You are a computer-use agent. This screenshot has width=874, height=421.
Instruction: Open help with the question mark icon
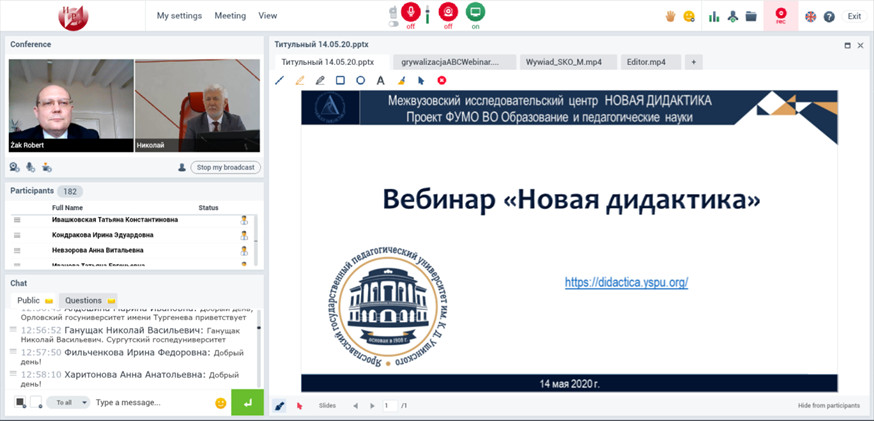(829, 17)
